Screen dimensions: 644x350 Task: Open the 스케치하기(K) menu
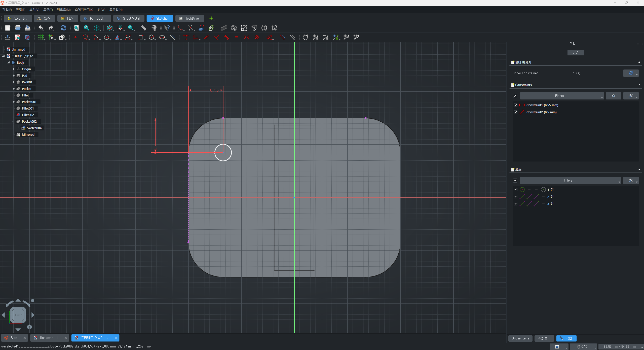(84, 10)
